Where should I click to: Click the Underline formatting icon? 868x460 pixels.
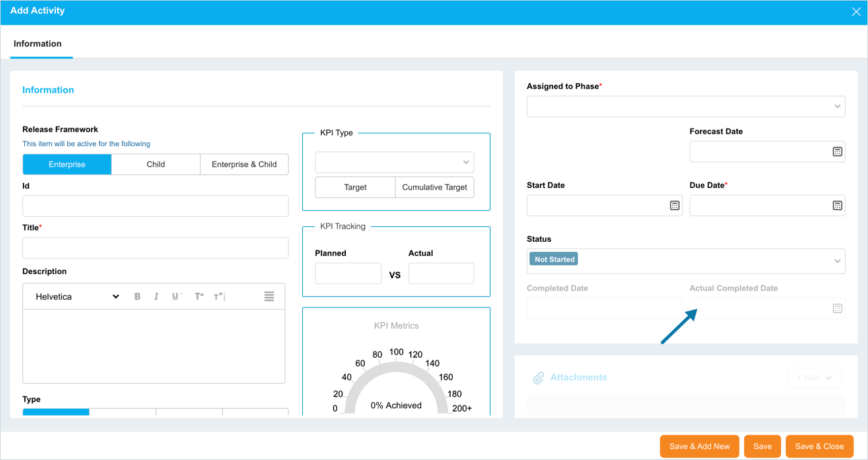click(x=176, y=296)
